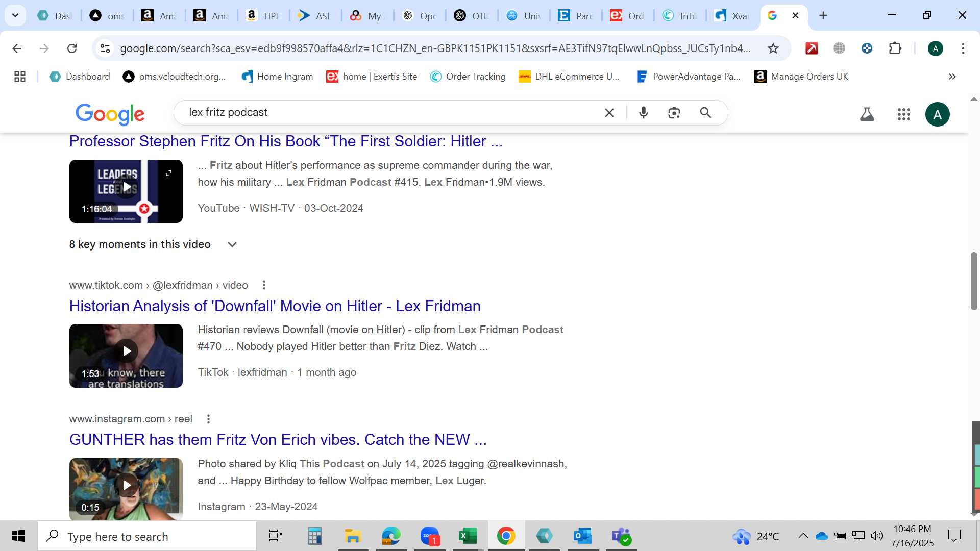
Task: Play the 0:15 Instagram reel thumbnail
Action: pyautogui.click(x=126, y=489)
